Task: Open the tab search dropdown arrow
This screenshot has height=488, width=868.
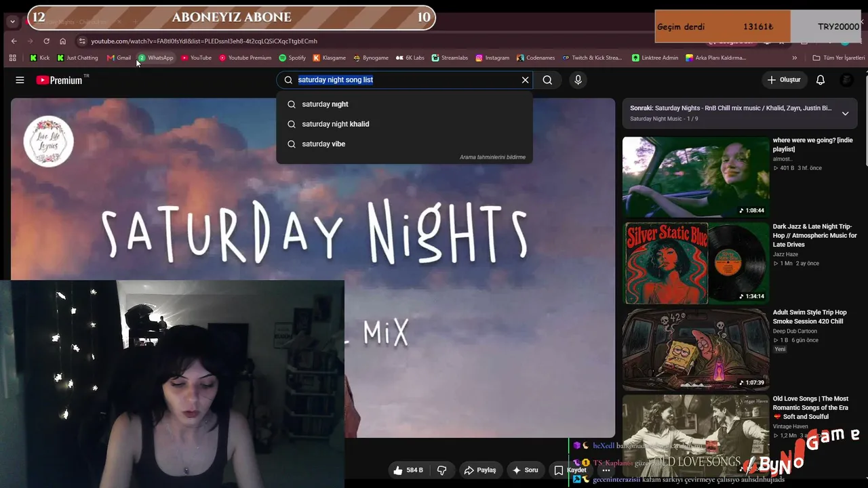Action: click(12, 21)
